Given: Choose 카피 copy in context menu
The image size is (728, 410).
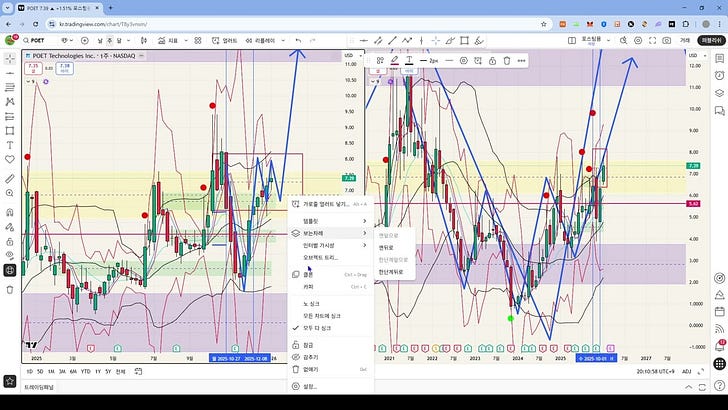Looking at the screenshot, I should [330, 286].
